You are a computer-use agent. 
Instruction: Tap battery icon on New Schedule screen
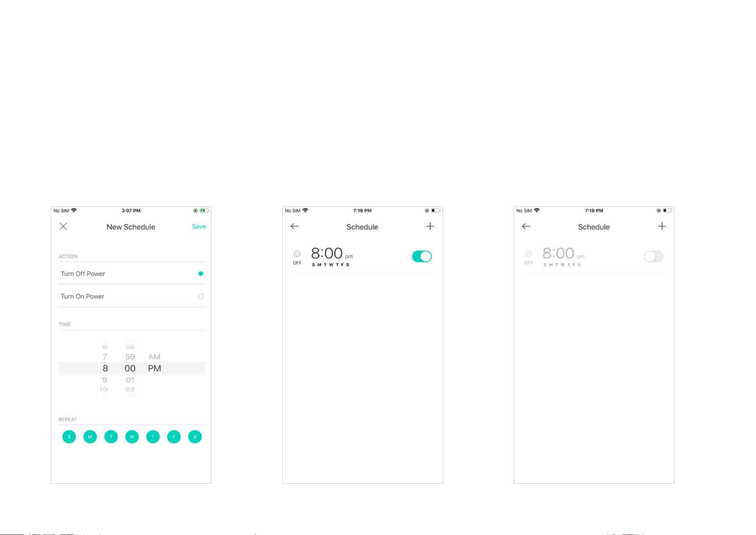(204, 211)
